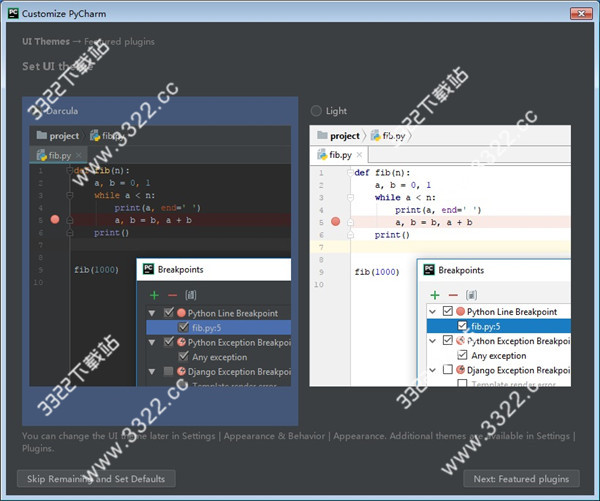This screenshot has height=501, width=600.
Task: Collapse Python Line Breakpoint chevron in Light preview
Action: coord(432,312)
